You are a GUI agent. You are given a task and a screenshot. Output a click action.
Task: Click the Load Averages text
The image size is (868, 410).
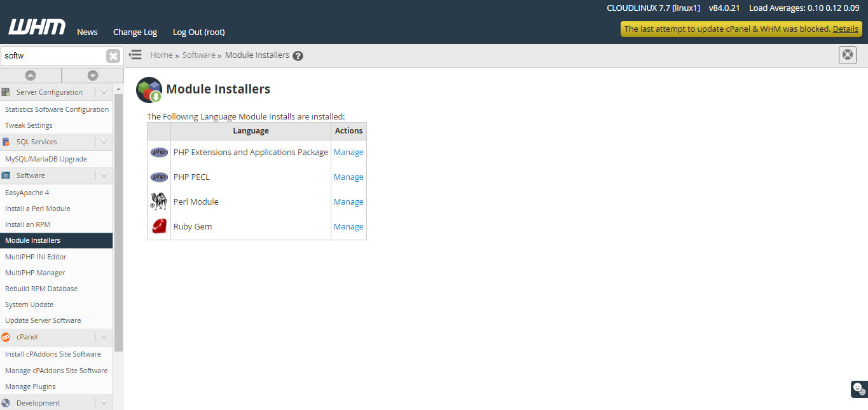pyautogui.click(x=804, y=8)
